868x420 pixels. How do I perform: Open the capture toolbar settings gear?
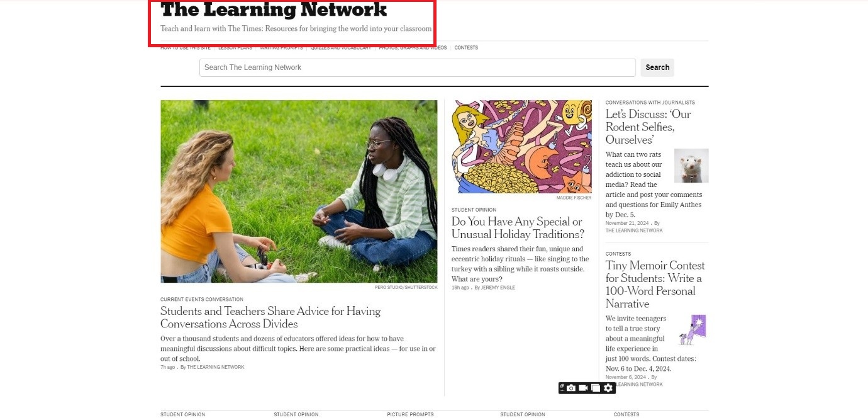[x=608, y=388]
